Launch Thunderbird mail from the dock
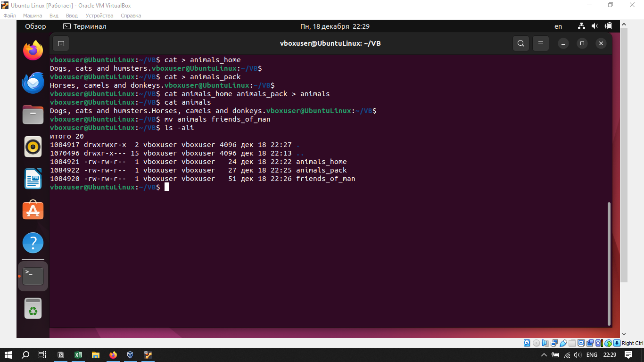 33,83
